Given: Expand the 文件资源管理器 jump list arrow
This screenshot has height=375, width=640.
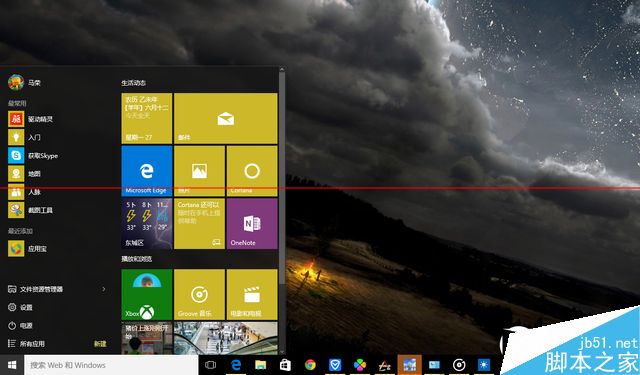Looking at the screenshot, I should (104, 289).
